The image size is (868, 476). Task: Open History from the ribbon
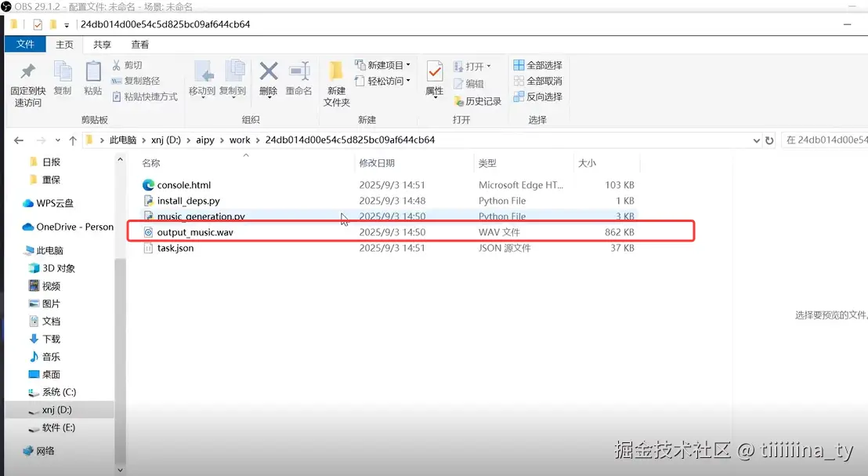pyautogui.click(x=478, y=101)
